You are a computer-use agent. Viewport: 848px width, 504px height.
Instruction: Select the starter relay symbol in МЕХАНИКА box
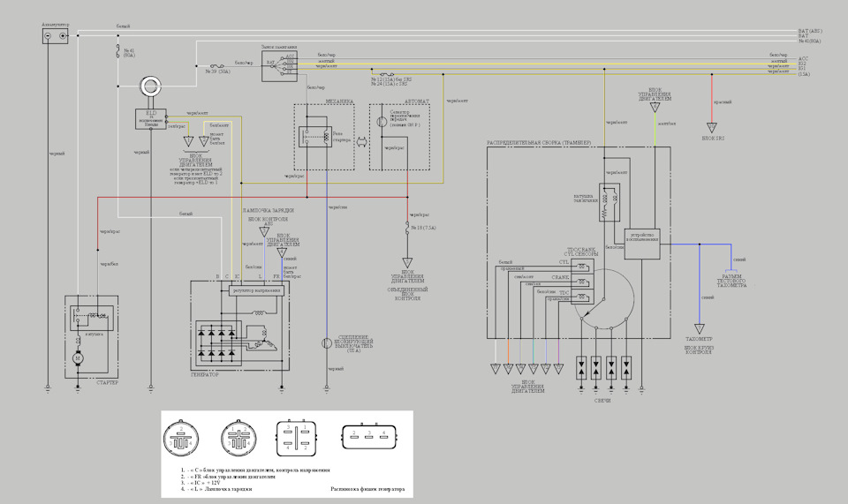[x=314, y=137]
